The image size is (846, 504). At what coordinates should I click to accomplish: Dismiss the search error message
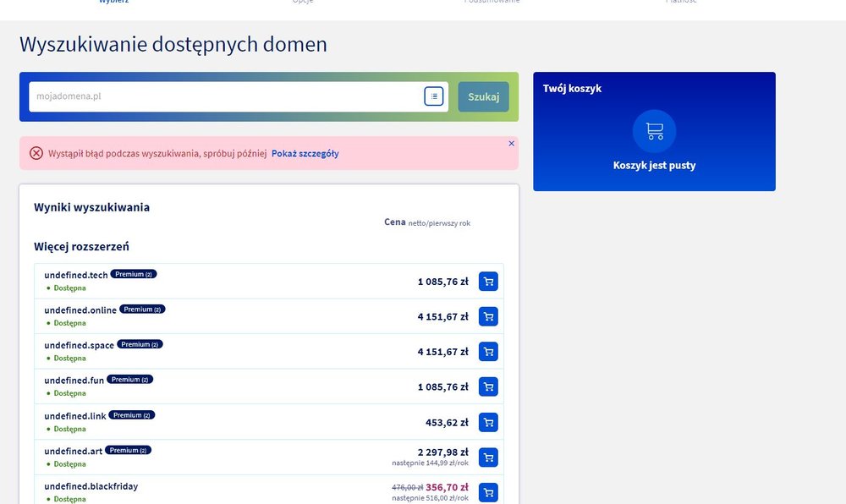pyautogui.click(x=509, y=143)
